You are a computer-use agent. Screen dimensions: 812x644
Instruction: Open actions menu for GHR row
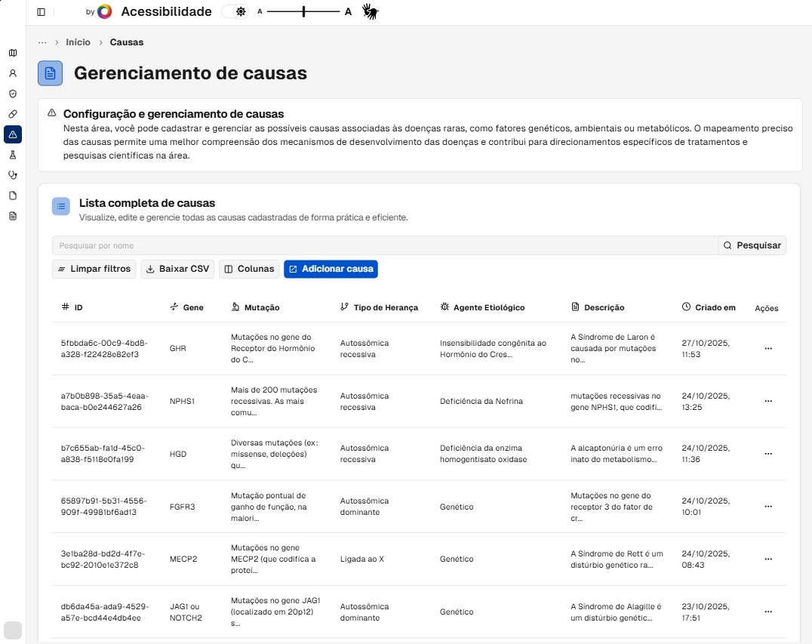tap(768, 349)
